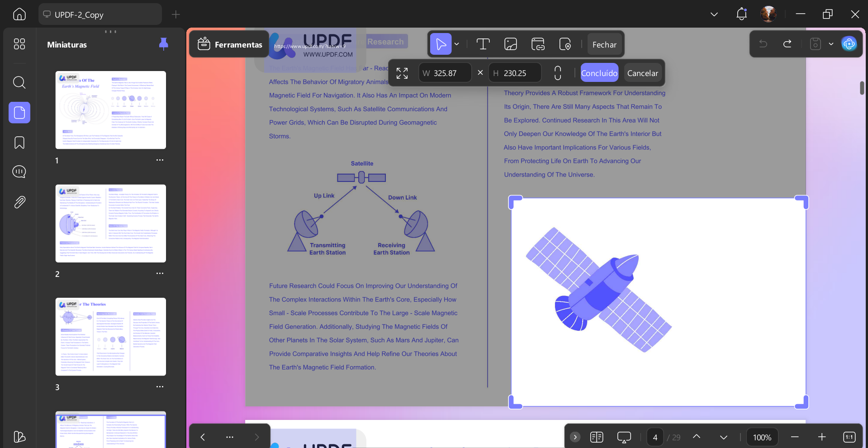Open the attachments paperclip icon
This screenshot has width=868, height=448.
click(x=19, y=202)
